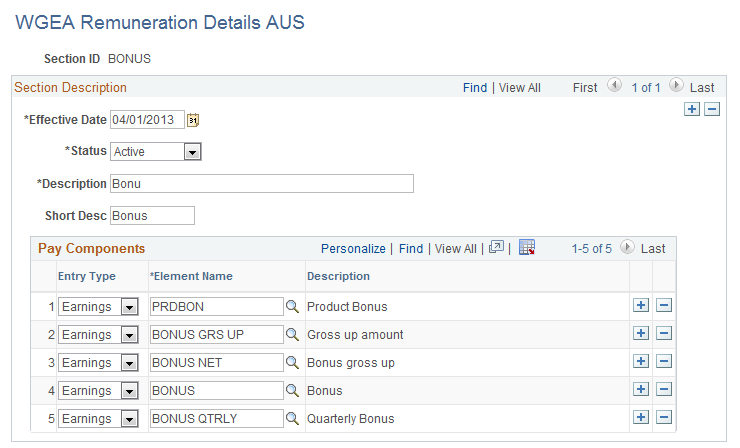The height and width of the screenshot is (448, 740).
Task: Look up element name for BONUS QTRLY
Action: coord(292,419)
